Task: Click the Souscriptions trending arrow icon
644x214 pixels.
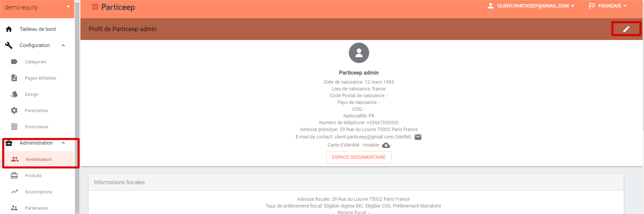Action: pyautogui.click(x=14, y=192)
